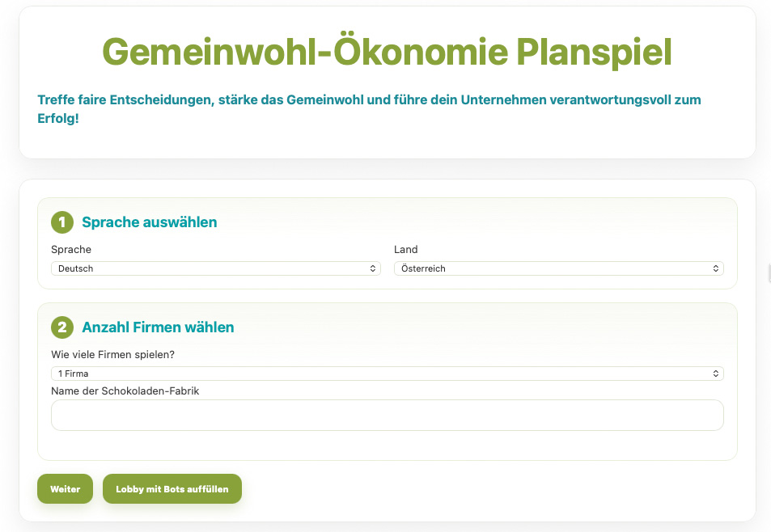Click the 'Sprache' field label
The image size is (771, 532).
pos(71,250)
